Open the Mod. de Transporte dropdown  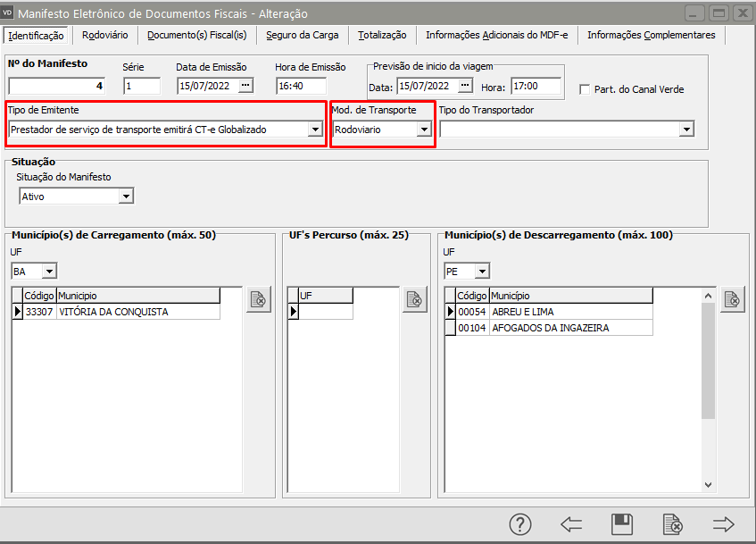[424, 130]
